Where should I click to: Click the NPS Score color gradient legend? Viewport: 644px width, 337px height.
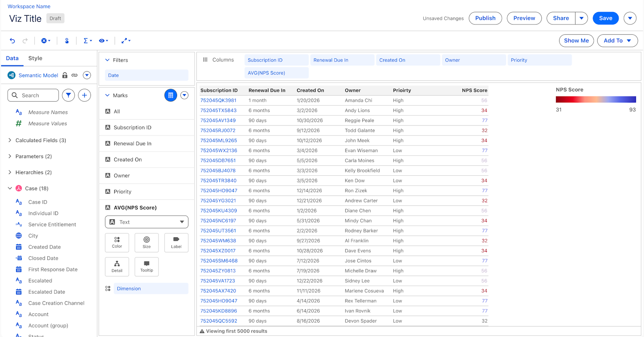coord(595,99)
